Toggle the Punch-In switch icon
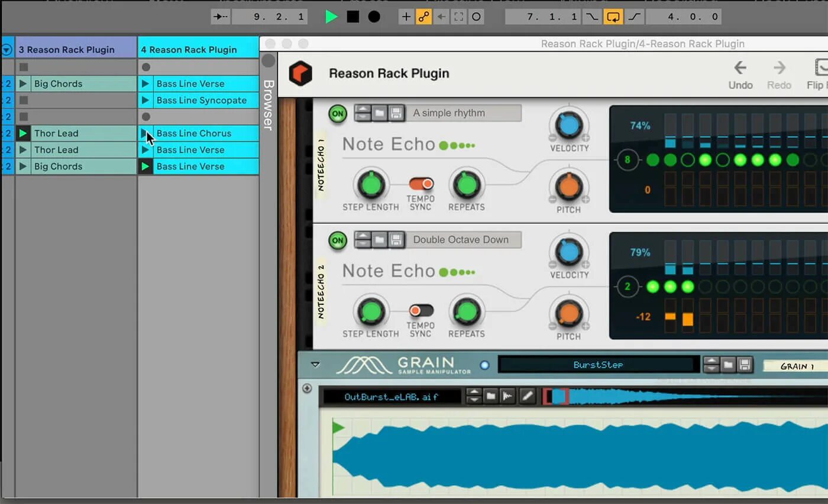828x504 pixels. click(592, 17)
